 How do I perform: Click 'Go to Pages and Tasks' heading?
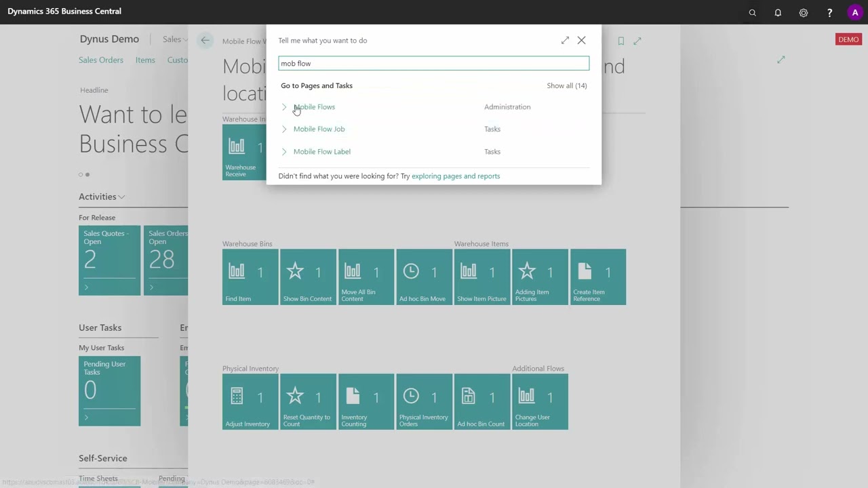click(x=317, y=85)
